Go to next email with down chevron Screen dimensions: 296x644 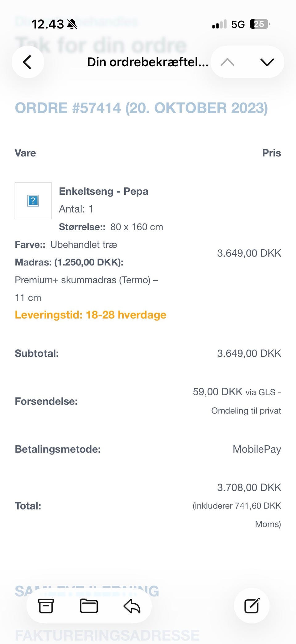click(267, 62)
